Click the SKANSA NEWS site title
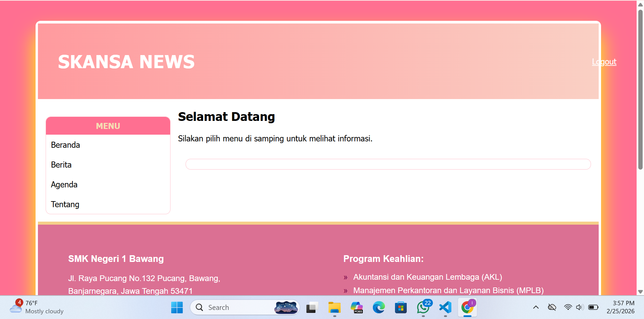 point(126,62)
